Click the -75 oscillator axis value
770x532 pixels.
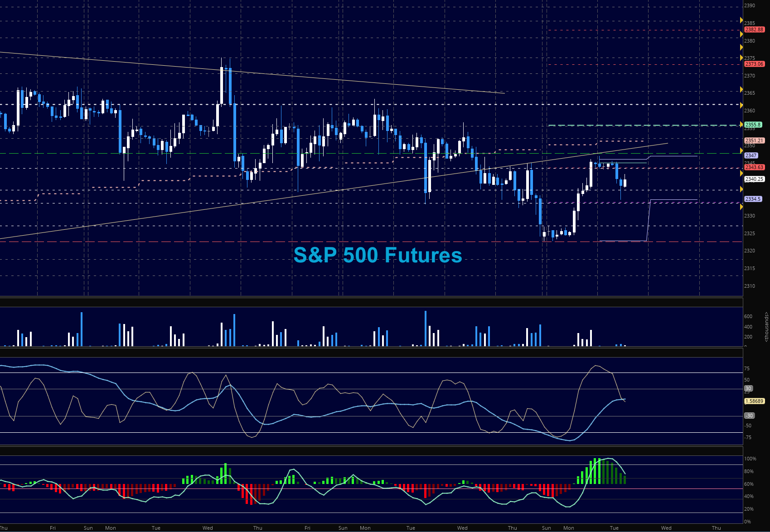coord(748,437)
